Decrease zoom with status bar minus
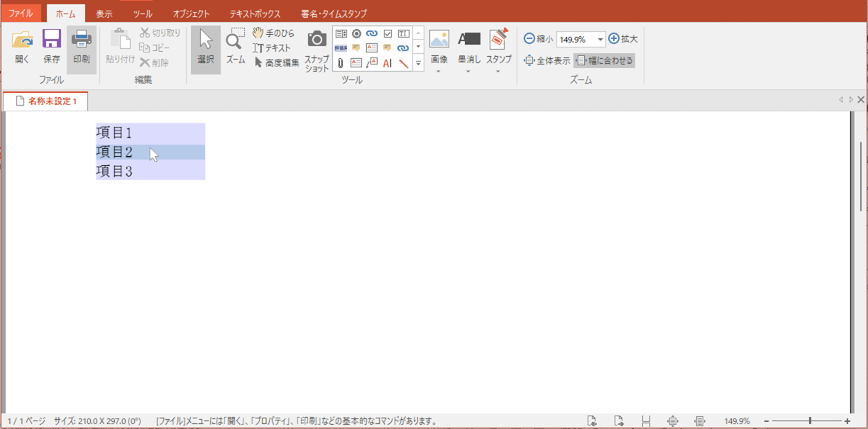The image size is (868, 429). click(767, 421)
